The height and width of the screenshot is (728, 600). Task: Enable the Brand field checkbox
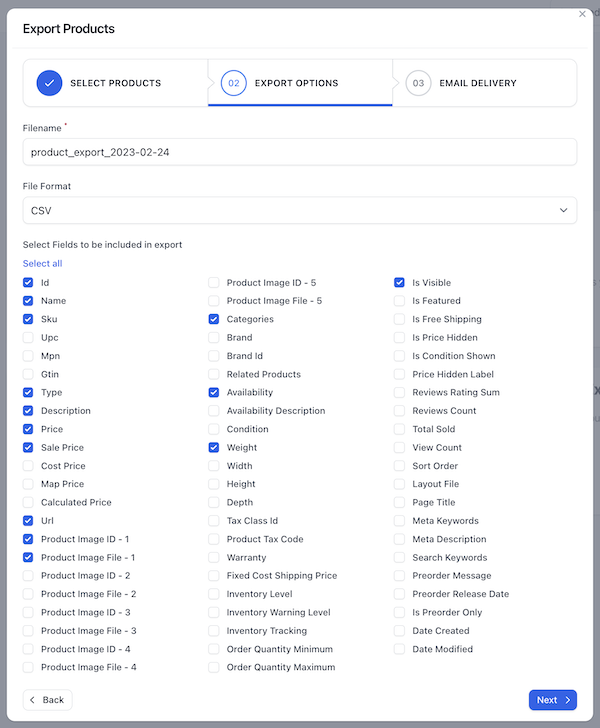click(x=214, y=338)
